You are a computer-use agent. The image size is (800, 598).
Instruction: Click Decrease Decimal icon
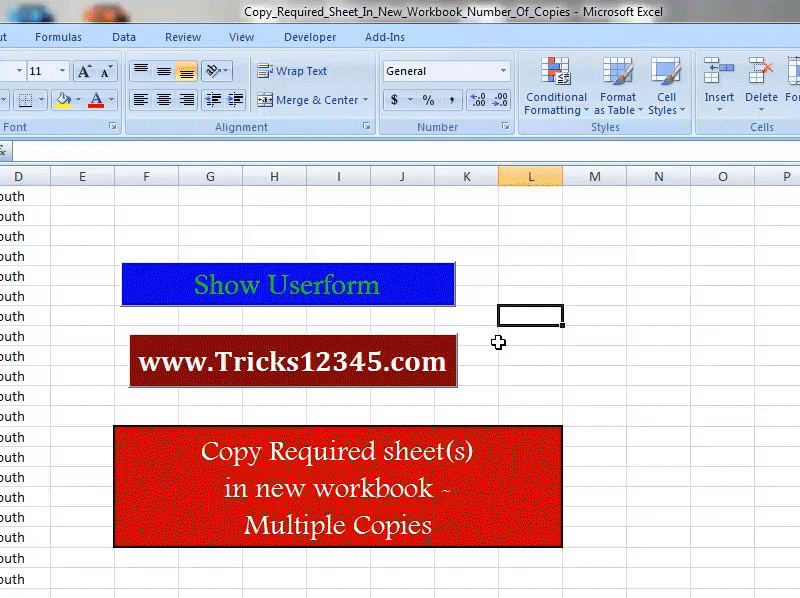[500, 99]
